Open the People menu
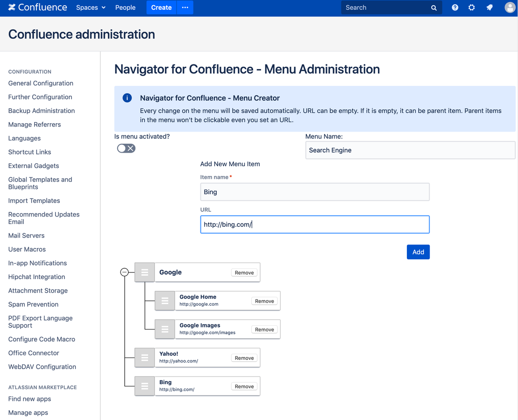This screenshot has height=420, width=518. tap(125, 7)
